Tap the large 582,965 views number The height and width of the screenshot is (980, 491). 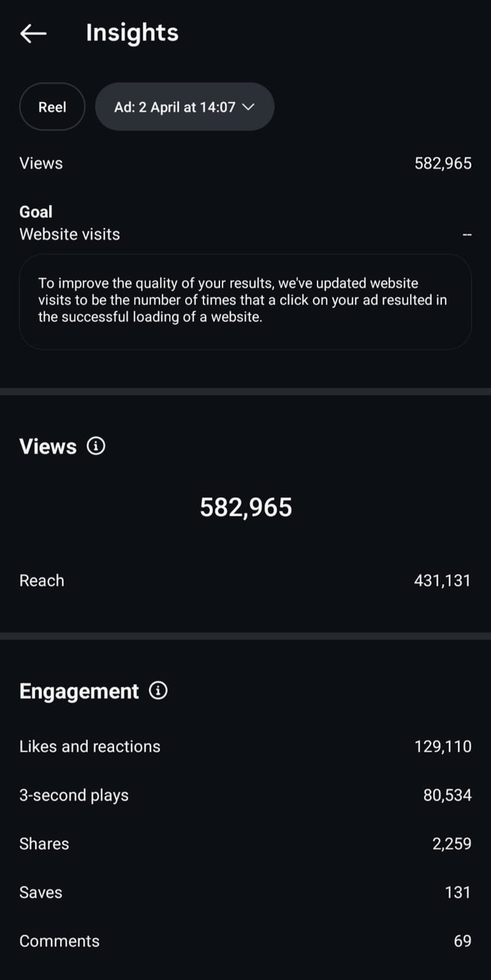[246, 507]
